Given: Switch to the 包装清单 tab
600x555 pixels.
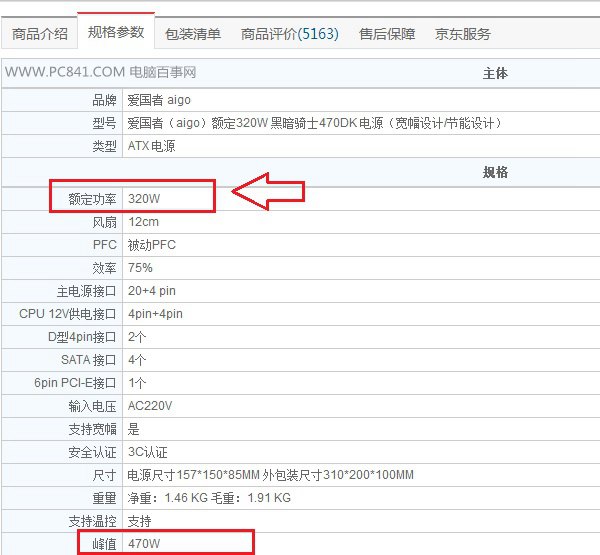Looking at the screenshot, I should tap(192, 34).
